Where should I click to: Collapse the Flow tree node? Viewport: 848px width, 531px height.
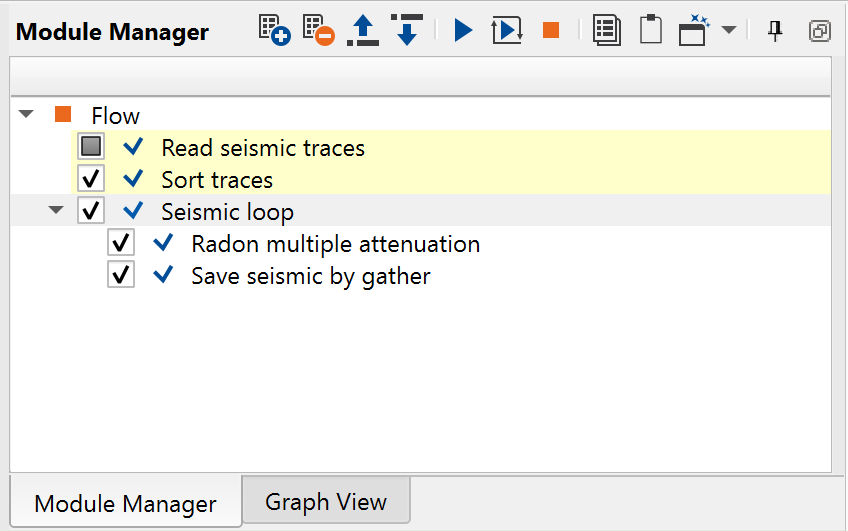pyautogui.click(x=27, y=115)
